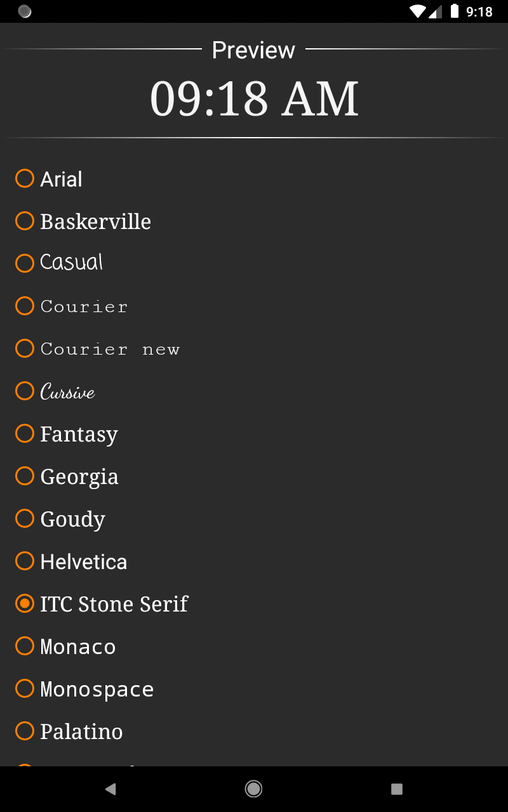This screenshot has height=812, width=508.
Task: Tap the 09:18 AM preview clock
Action: click(254, 99)
